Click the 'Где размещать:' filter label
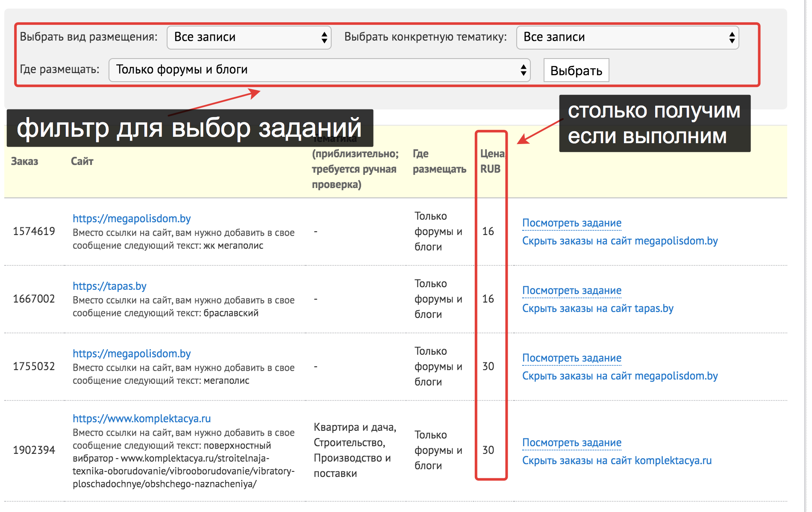Image resolution: width=812 pixels, height=512 pixels. (x=60, y=69)
